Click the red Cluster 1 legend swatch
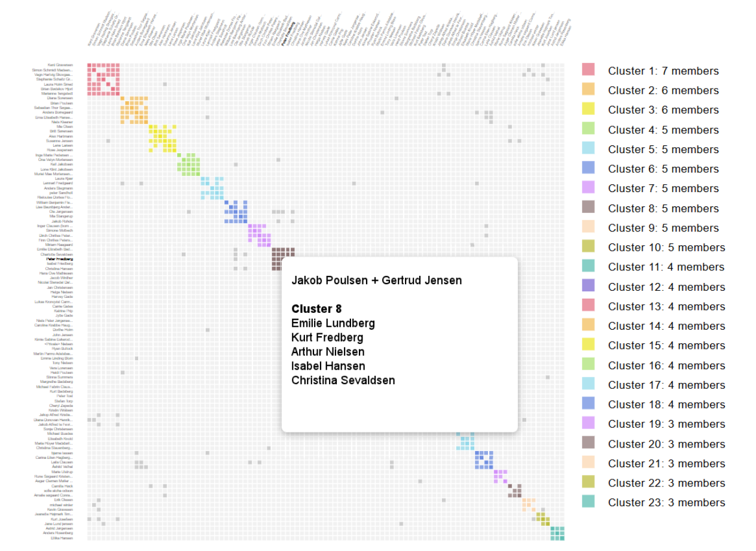The height and width of the screenshot is (551, 756). click(589, 70)
